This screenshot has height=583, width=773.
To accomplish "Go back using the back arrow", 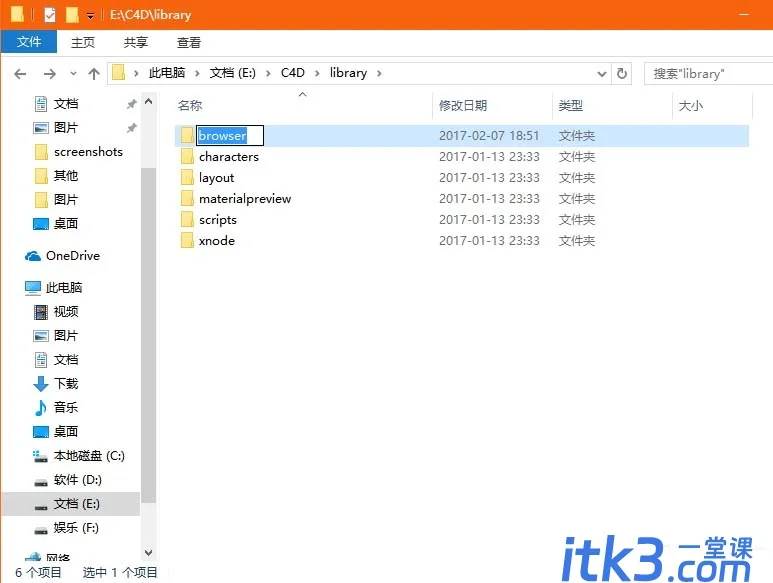I will pos(20,74).
